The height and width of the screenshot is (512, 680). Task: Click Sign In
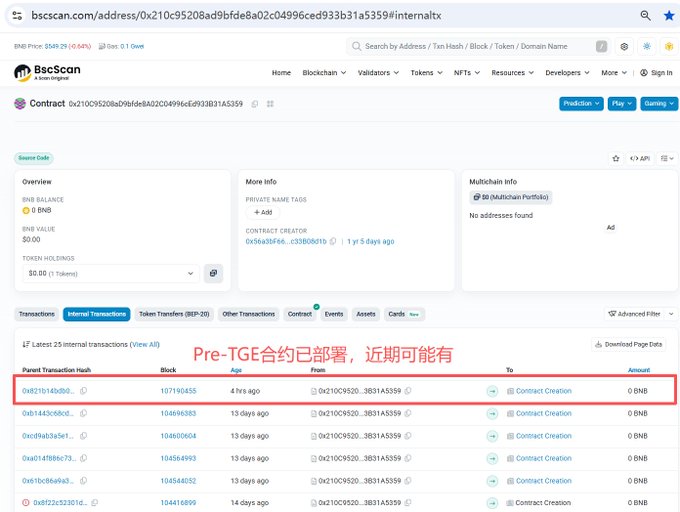(656, 73)
